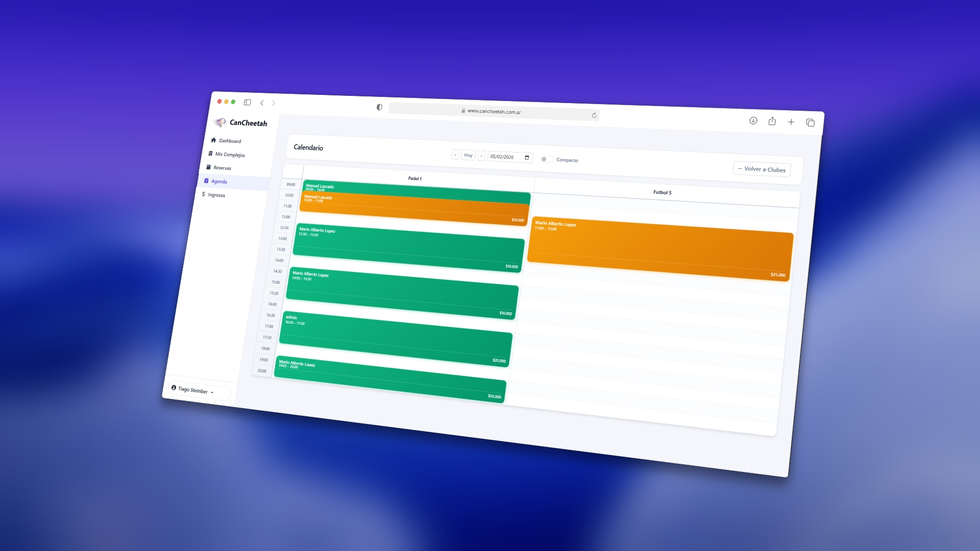980x551 pixels.
Task: Open the Dashboard home icon
Action: [x=213, y=140]
